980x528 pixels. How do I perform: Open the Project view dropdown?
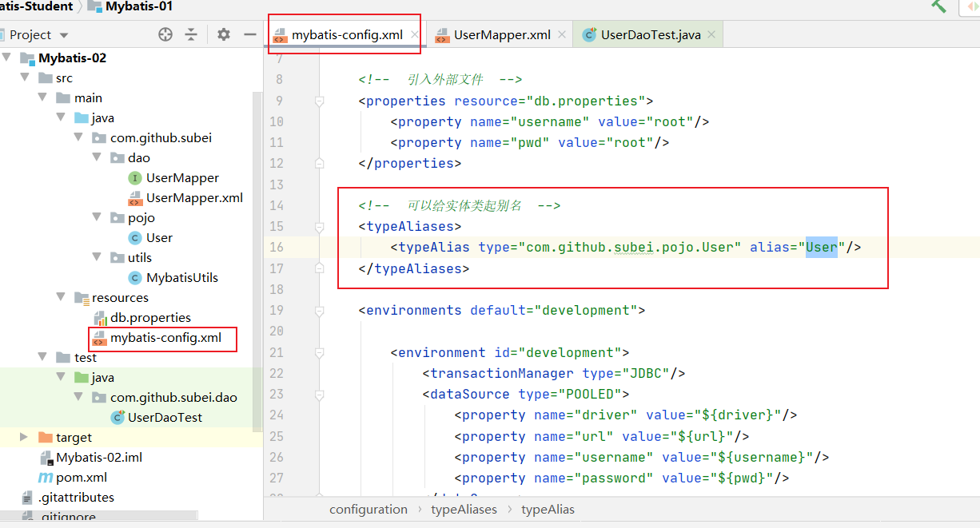[x=64, y=35]
